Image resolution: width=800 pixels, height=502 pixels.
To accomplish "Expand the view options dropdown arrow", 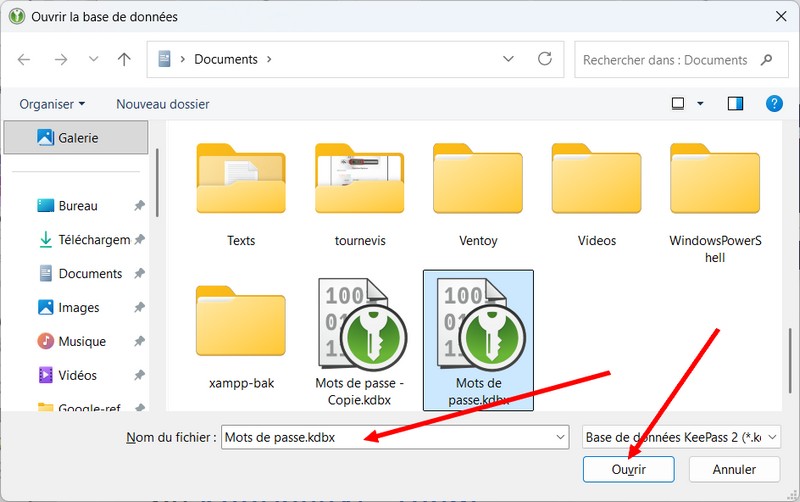I will 700,104.
